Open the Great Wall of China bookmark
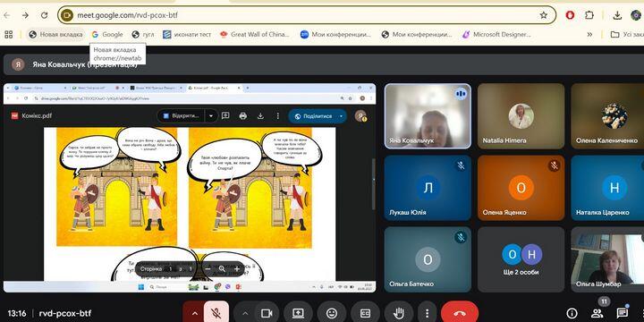The image size is (644, 322). pos(255,35)
